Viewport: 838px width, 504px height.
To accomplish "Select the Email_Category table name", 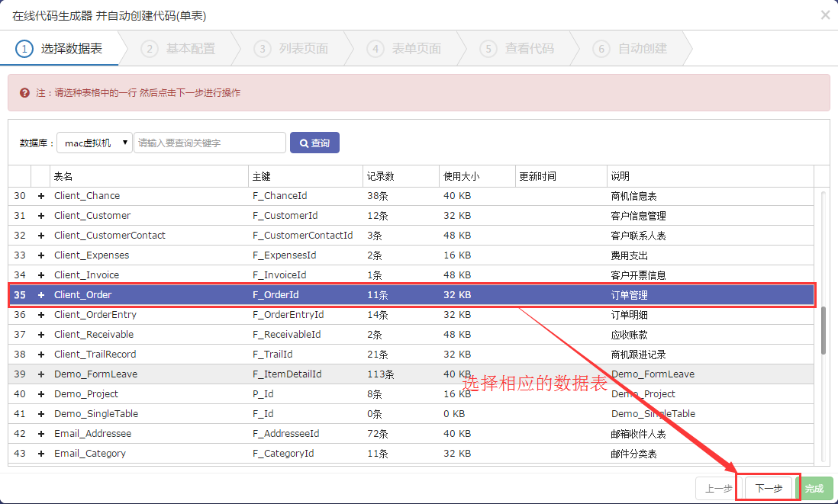I will tap(90, 453).
